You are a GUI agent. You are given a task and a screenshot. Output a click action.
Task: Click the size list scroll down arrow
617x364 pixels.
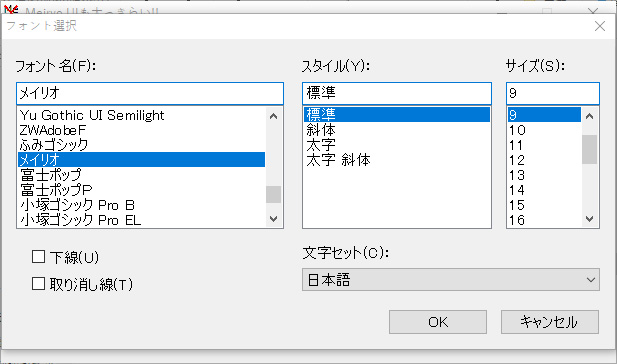589,218
